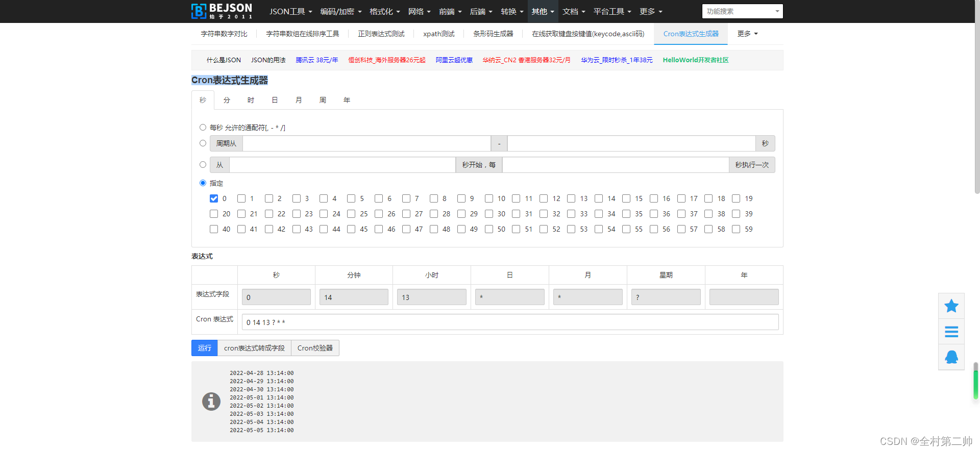Expand the top navbar 更多 menu
Image resolution: width=980 pixels, height=451 pixels.
coord(651,11)
